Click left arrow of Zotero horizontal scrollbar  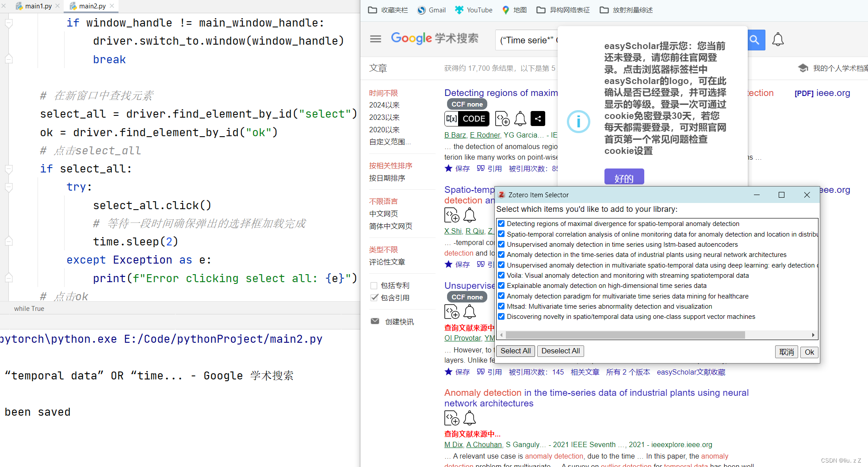(x=501, y=335)
